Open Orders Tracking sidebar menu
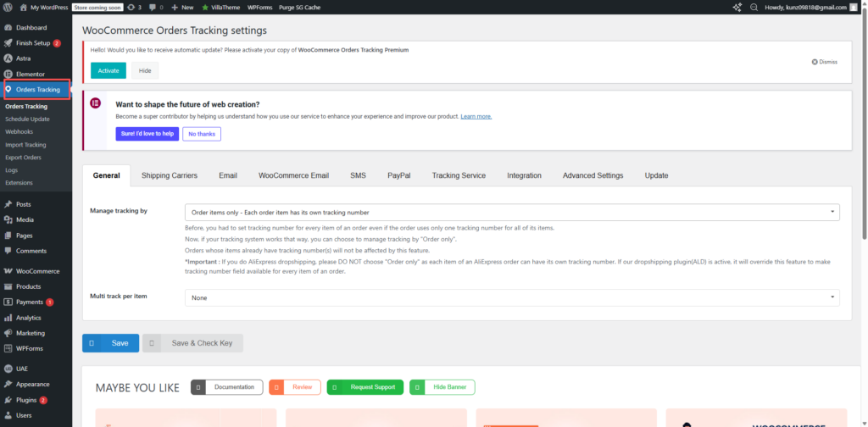Screen dimensions: 868x427 [36, 90]
